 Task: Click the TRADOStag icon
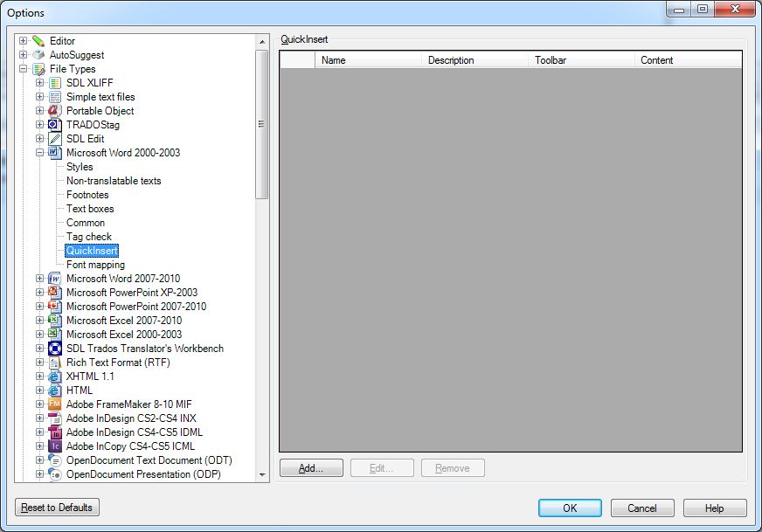point(55,125)
